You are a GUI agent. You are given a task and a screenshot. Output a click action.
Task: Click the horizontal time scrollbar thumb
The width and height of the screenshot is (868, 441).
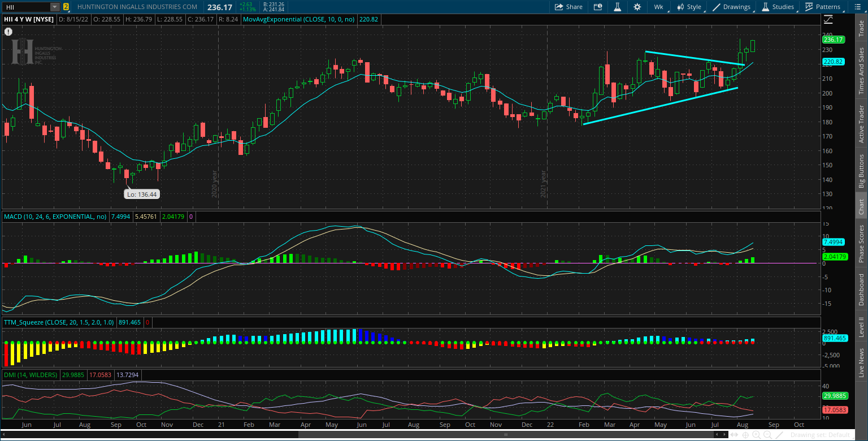(x=506, y=435)
